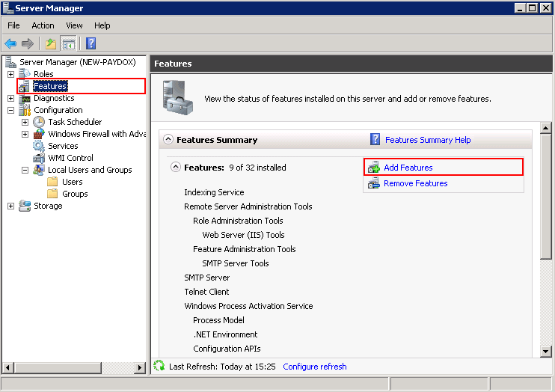This screenshot has height=392, width=555.
Task: Click the Services gear icon
Action: pyautogui.click(x=39, y=146)
